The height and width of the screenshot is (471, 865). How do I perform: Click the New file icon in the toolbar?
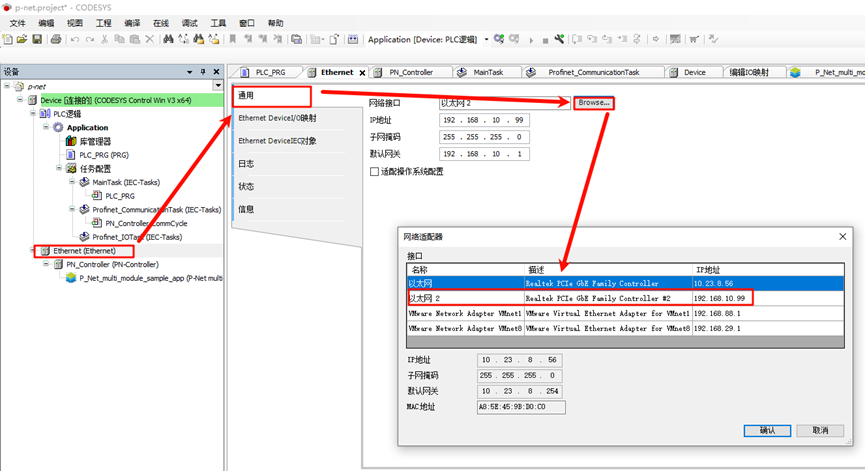pyautogui.click(x=8, y=39)
